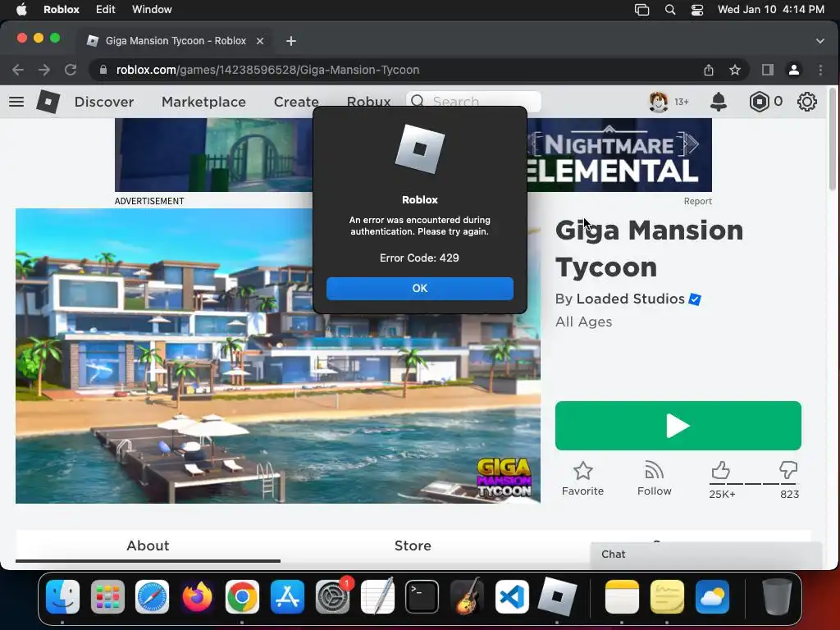Switch to the About tab
This screenshot has height=630, width=840.
point(148,546)
